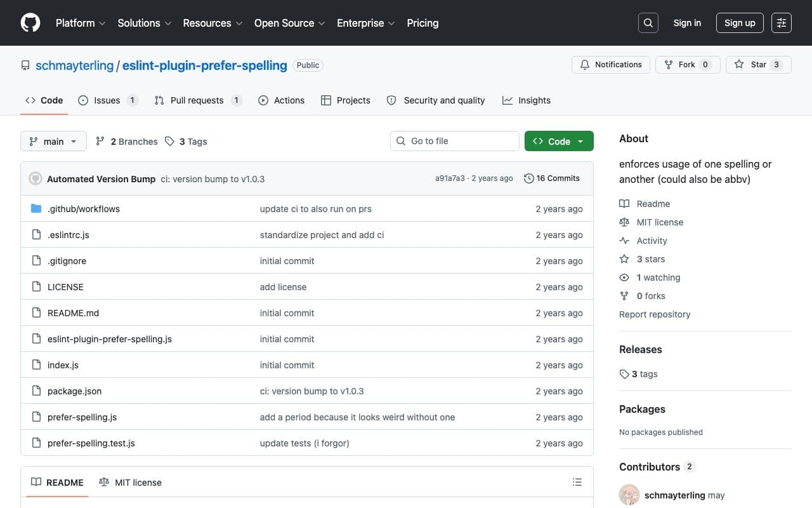Viewport: 812px width, 508px height.
Task: Open the Contributors heading link
Action: pyautogui.click(x=657, y=467)
